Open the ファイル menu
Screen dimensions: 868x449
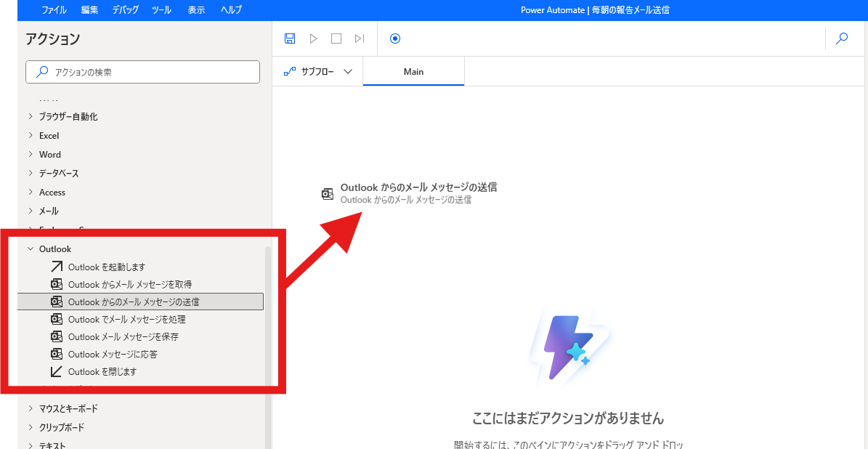[54, 10]
